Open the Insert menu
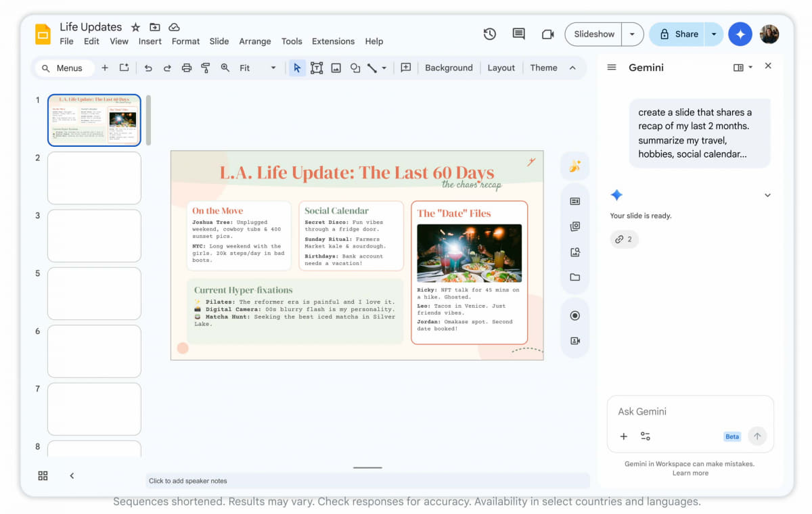This screenshot has width=812, height=514. (x=150, y=41)
